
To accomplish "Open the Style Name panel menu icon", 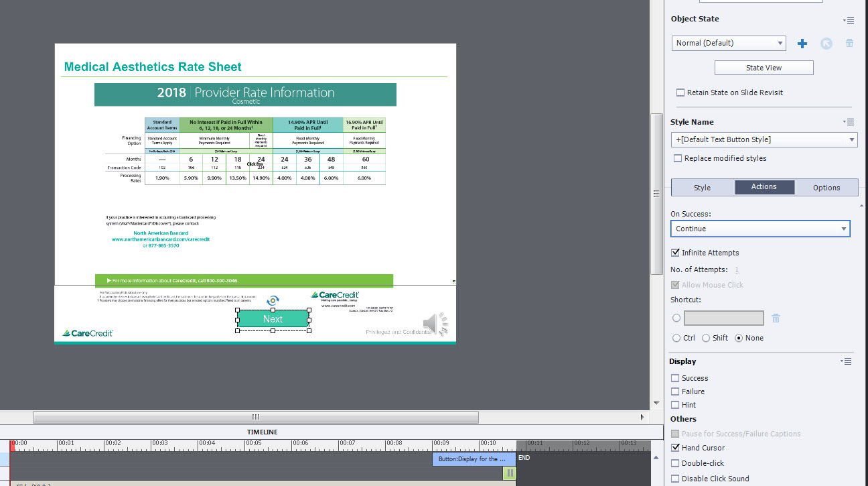I will click(x=849, y=122).
